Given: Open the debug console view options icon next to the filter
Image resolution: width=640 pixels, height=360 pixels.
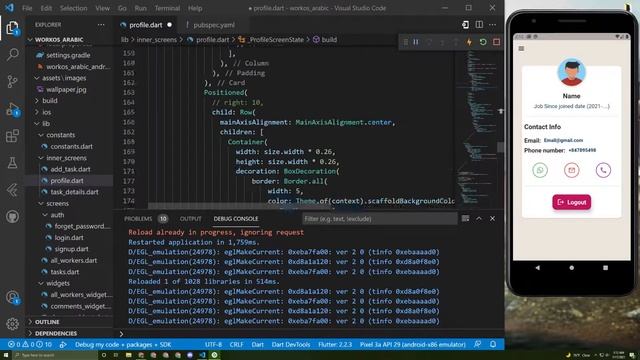Looking at the screenshot, I should tap(465, 219).
